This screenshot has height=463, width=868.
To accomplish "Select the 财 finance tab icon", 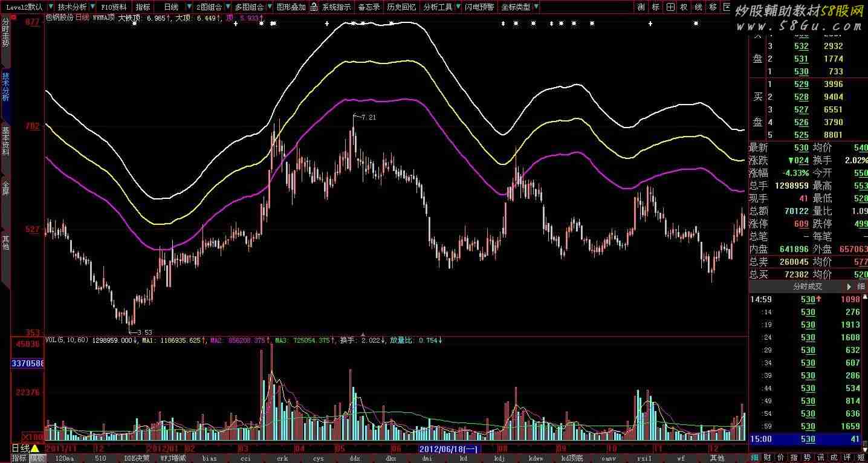I will pyautogui.click(x=767, y=458).
